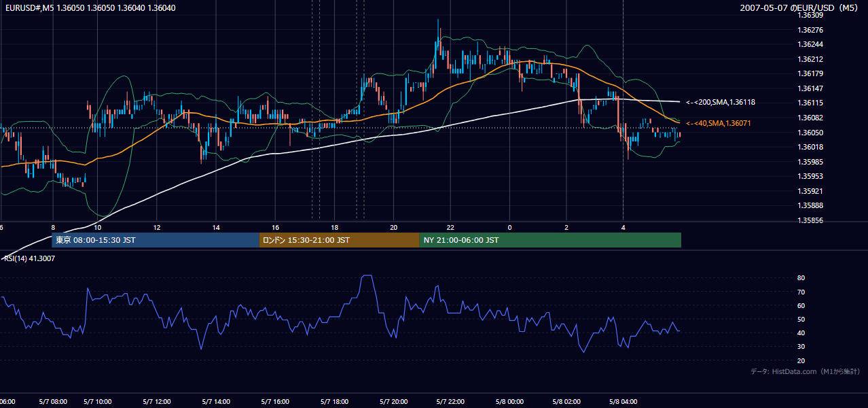Click hour tick 22 under price chart

pyautogui.click(x=451, y=227)
